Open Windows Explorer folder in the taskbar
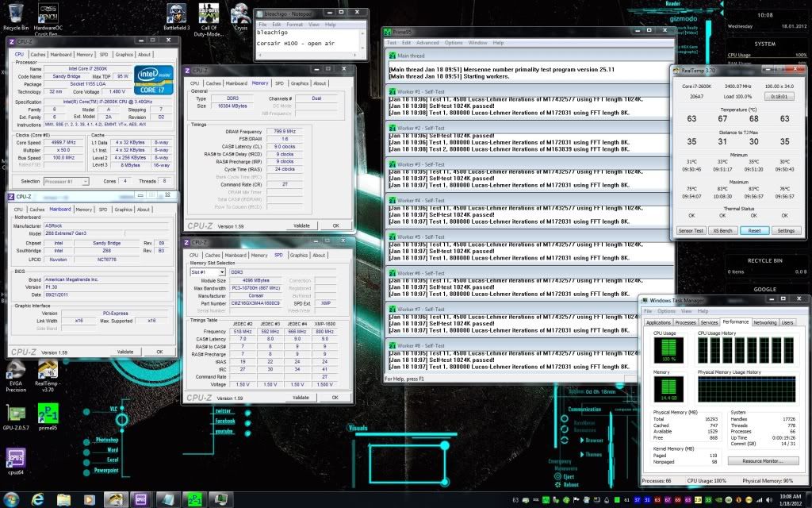 [x=63, y=500]
